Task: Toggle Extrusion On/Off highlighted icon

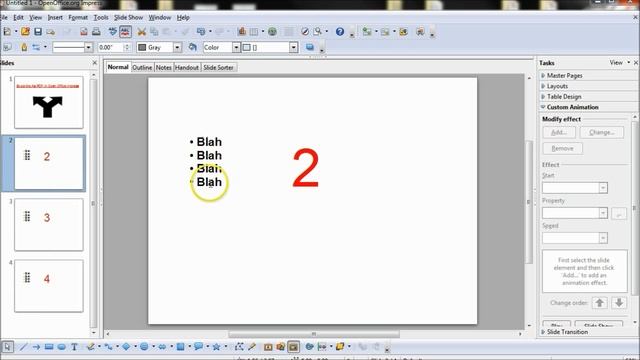Action: click(x=293, y=347)
